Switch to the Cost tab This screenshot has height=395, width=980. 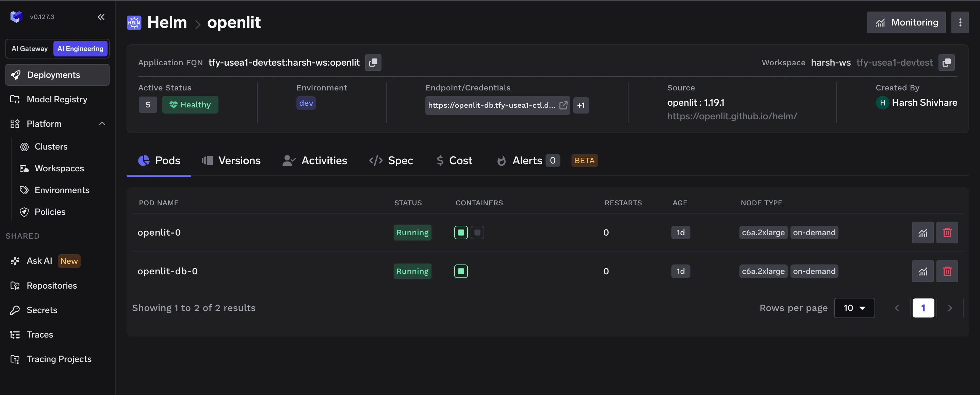[x=454, y=161]
